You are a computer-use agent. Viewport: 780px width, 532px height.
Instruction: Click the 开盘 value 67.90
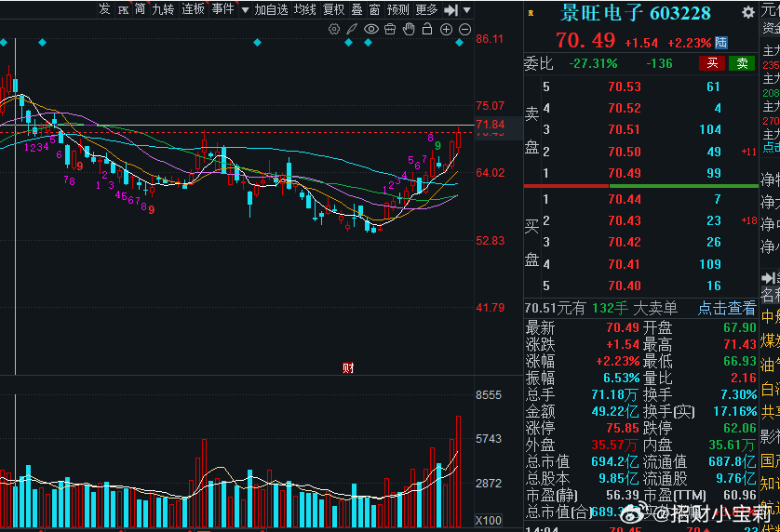pos(740,327)
